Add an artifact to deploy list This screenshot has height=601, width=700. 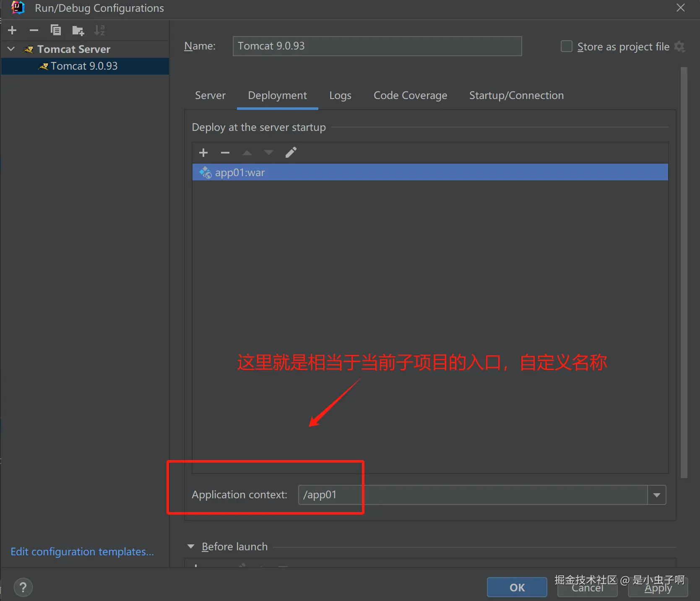click(203, 153)
